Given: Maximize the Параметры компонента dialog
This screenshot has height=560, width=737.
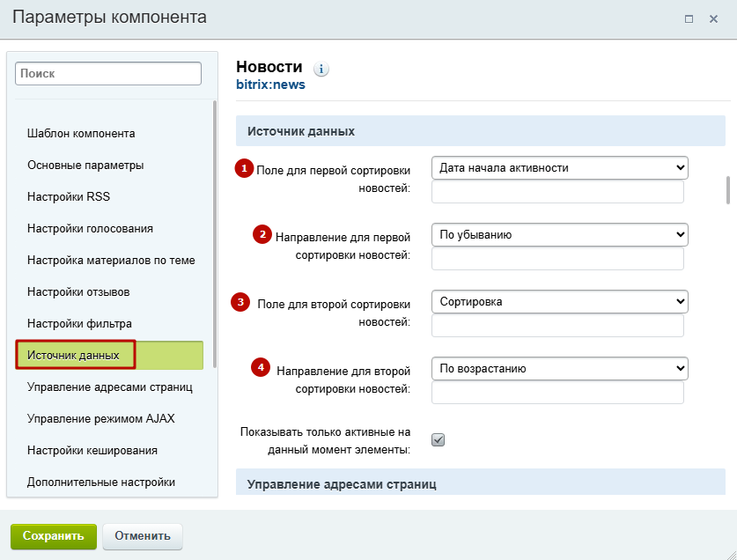Looking at the screenshot, I should point(689,18).
